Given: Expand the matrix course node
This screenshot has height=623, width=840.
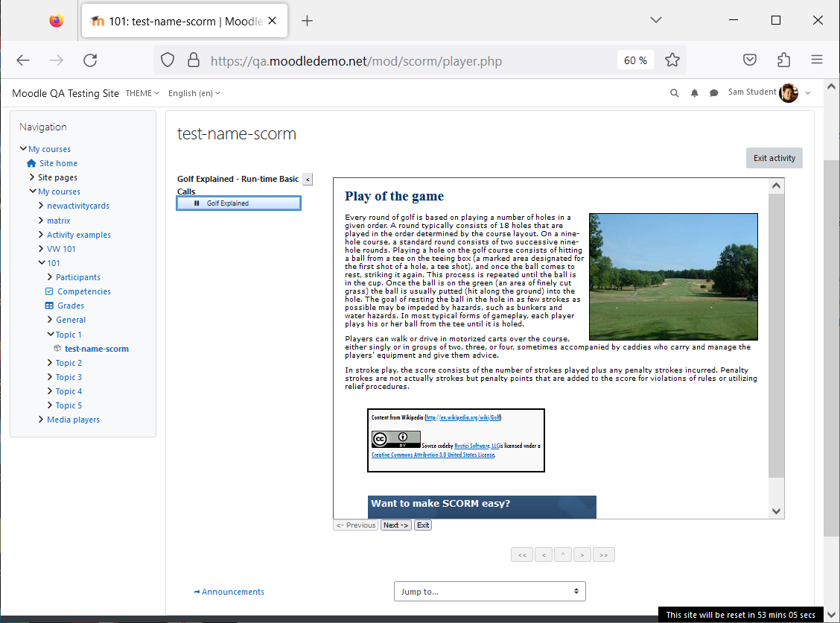Looking at the screenshot, I should pos(41,221).
